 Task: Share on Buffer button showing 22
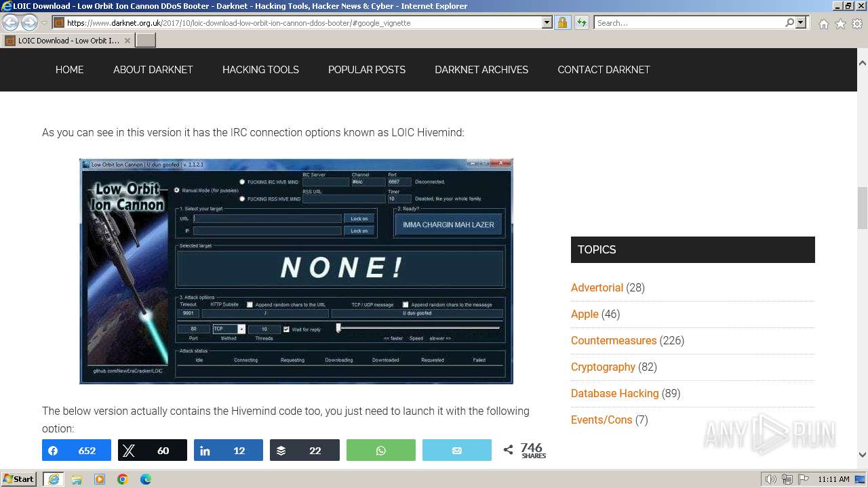pyautogui.click(x=304, y=450)
